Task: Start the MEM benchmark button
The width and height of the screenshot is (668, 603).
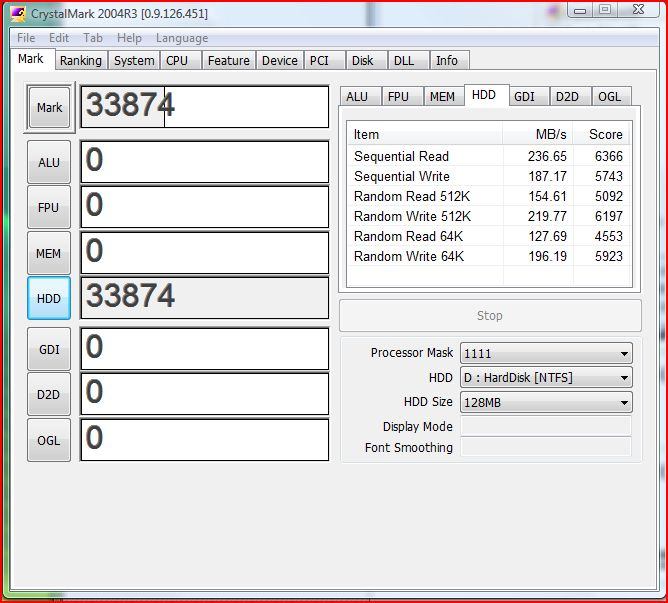Action: (x=49, y=254)
